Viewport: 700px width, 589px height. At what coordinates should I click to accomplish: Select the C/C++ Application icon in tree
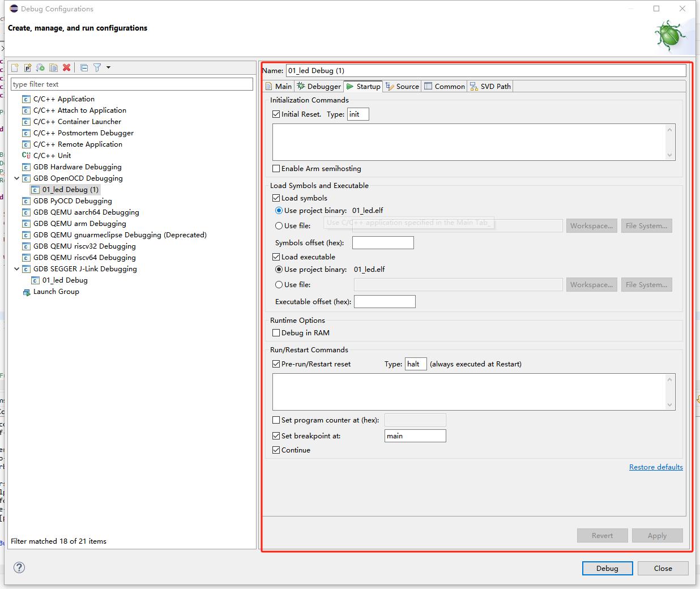[26, 99]
